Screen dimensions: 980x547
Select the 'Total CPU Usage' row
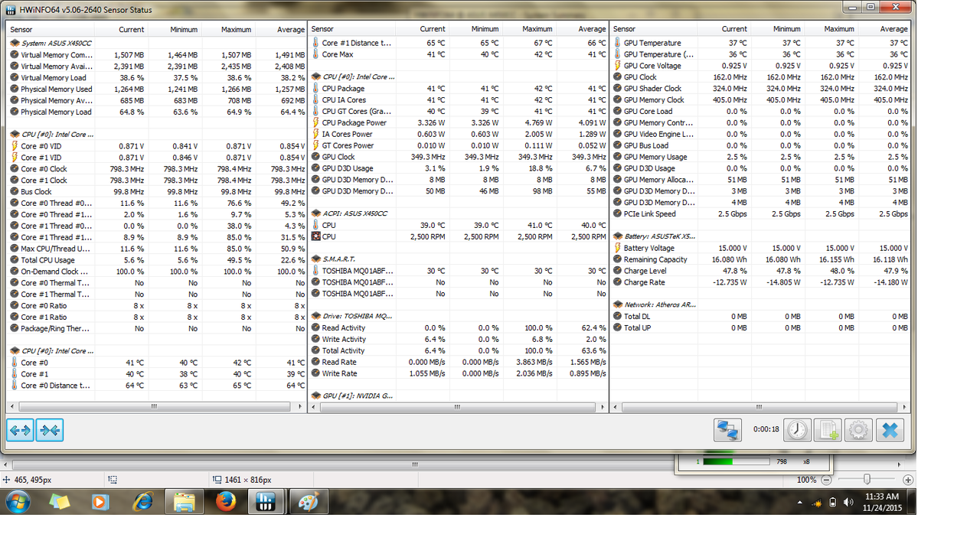click(x=155, y=260)
